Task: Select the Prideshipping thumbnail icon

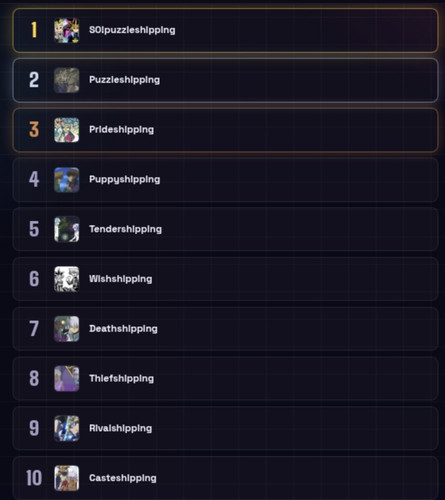Action: click(x=67, y=130)
